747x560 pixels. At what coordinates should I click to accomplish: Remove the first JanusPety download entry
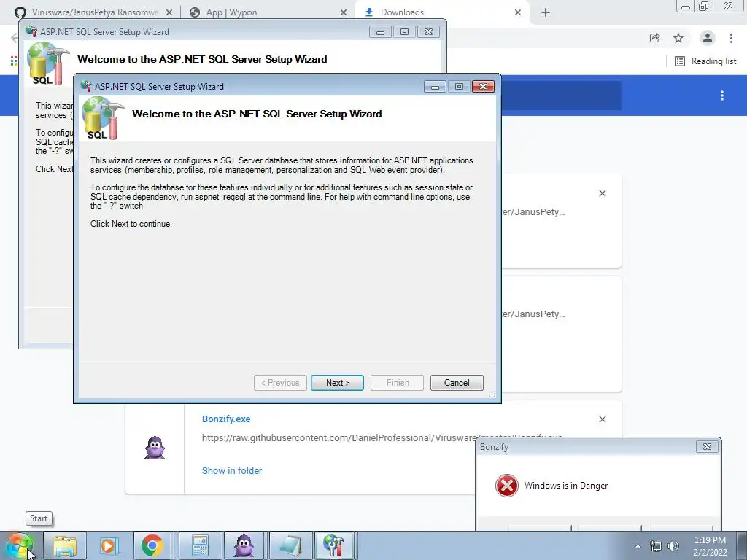(602, 193)
